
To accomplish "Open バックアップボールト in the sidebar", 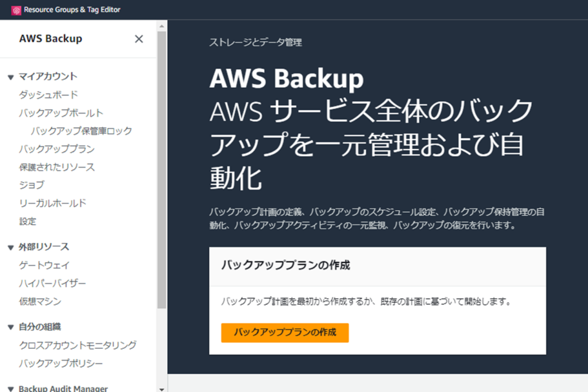I will (x=61, y=113).
